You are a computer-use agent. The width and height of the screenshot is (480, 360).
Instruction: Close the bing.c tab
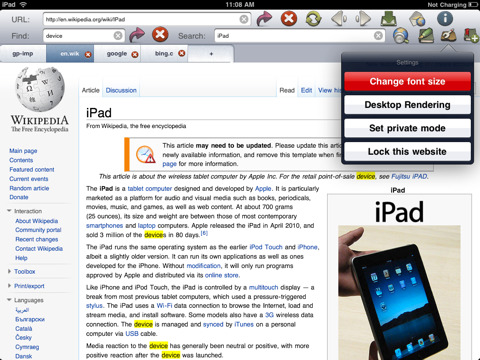coord(182,53)
